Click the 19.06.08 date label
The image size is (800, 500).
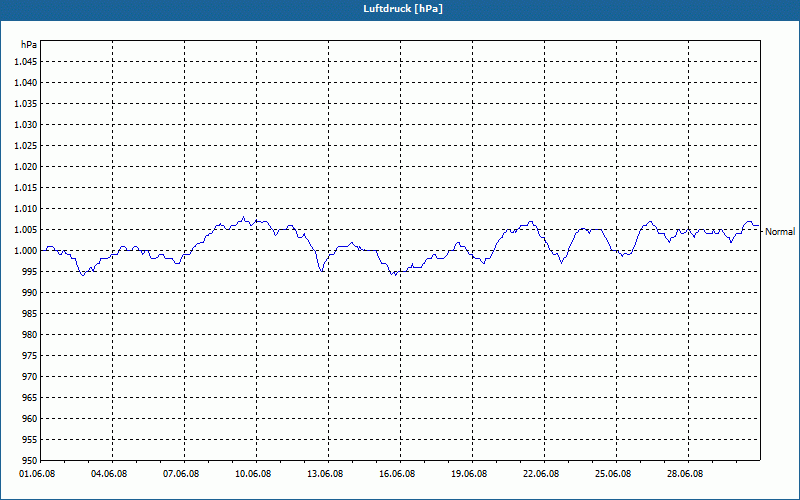(x=469, y=474)
